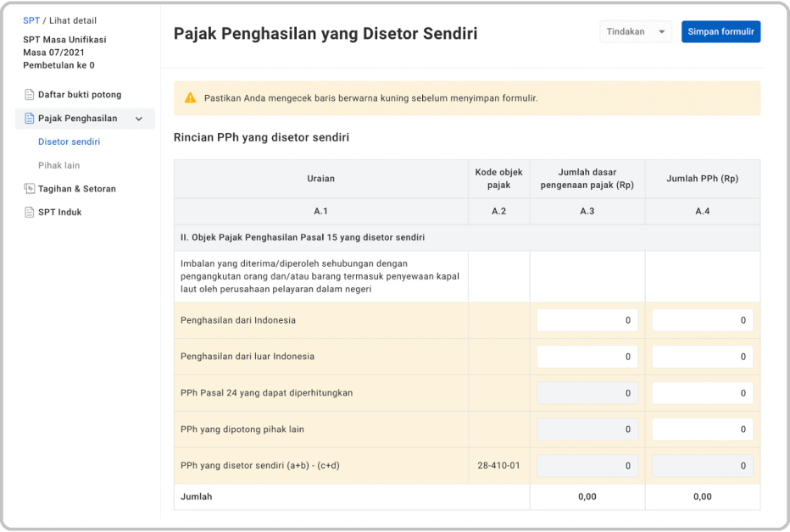
Task: Collapse the Pajak Penghasilan submenu chevron
Action: 140,119
